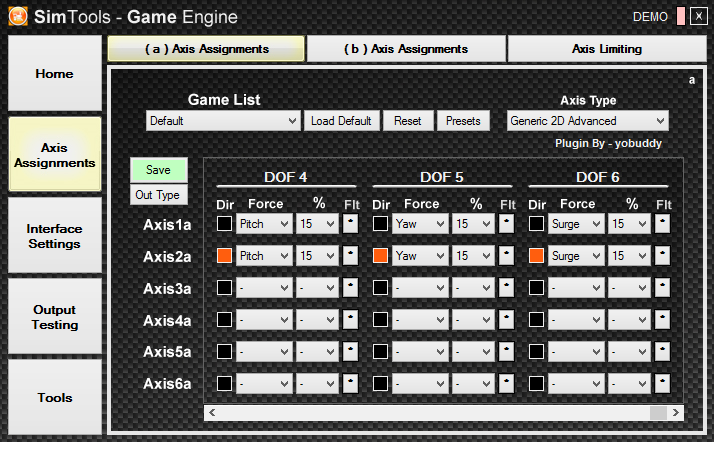723x453 pixels.
Task: Go to Home in sidebar
Action: [55, 73]
